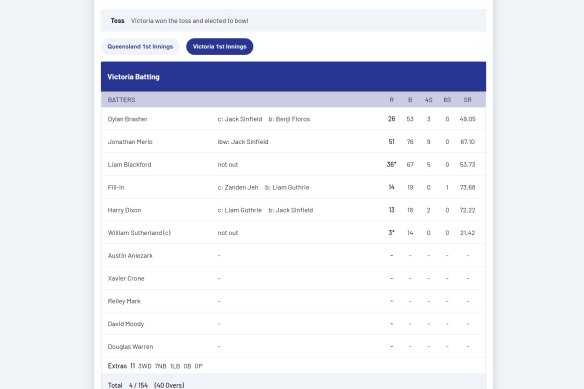The image size is (584, 389).
Task: Click Jonathan Merlo's runs value 51
Action: pyautogui.click(x=391, y=142)
